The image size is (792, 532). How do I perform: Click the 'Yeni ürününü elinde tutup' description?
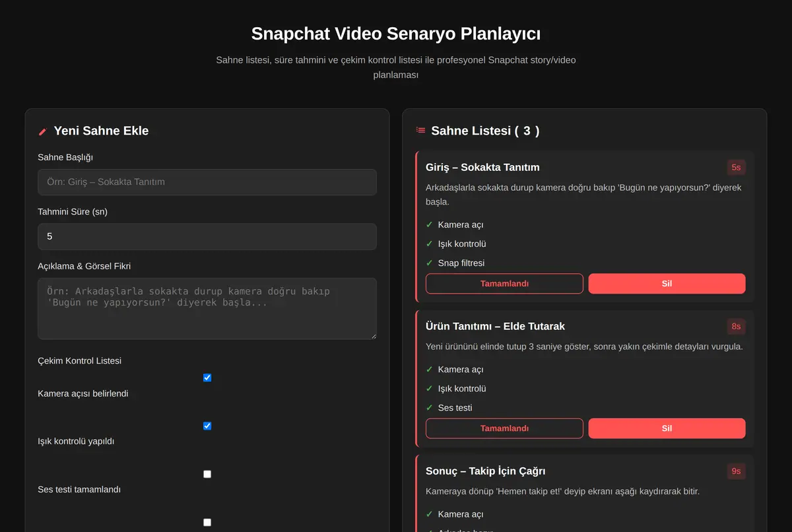pyautogui.click(x=584, y=347)
